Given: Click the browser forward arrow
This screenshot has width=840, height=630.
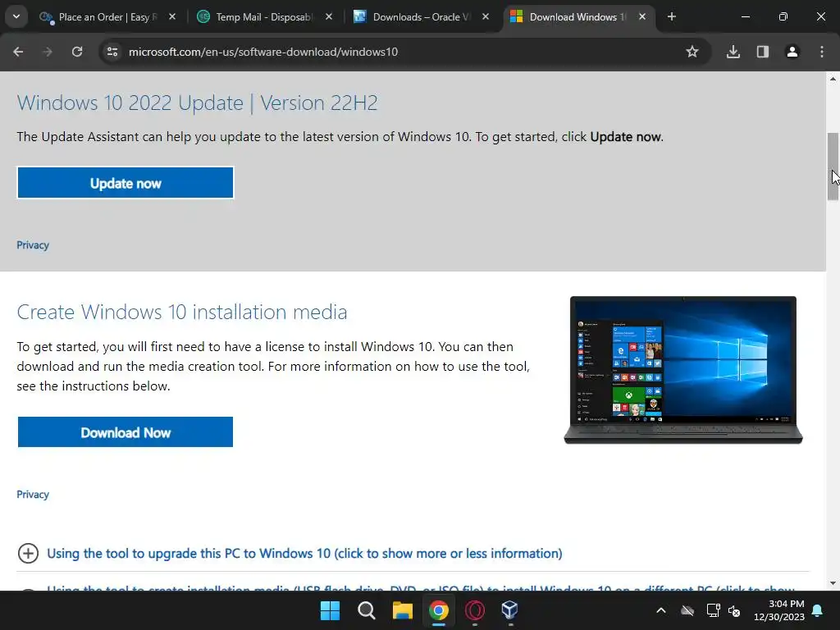Looking at the screenshot, I should tap(48, 52).
